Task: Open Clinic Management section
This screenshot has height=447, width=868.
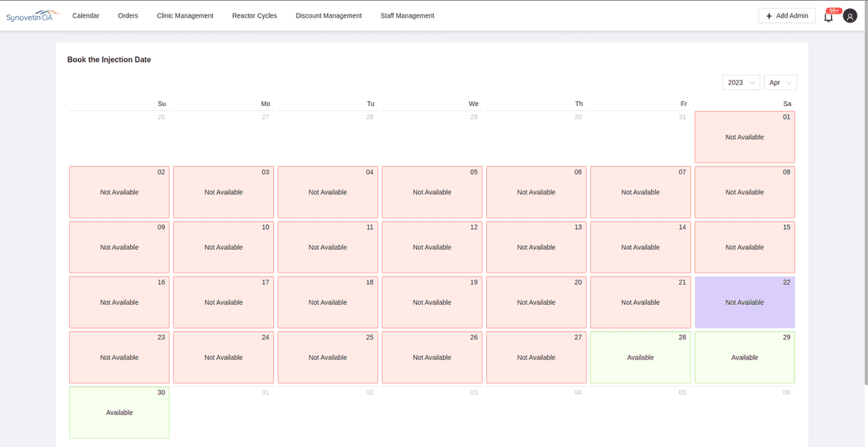Action: coord(185,16)
